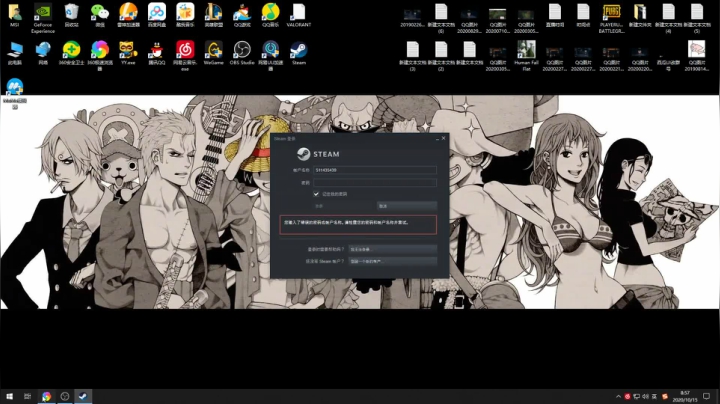Select the 新建文本文档 (6) text file
The width and height of the screenshot is (720, 404).
point(441,18)
